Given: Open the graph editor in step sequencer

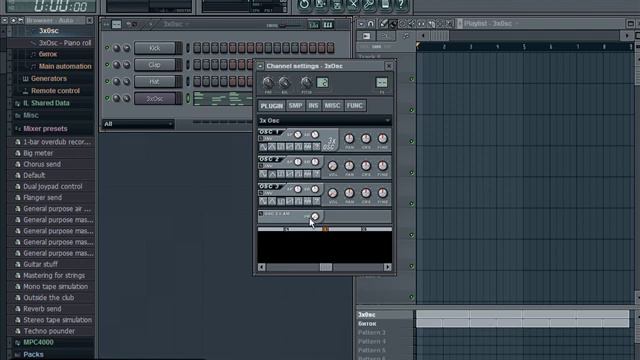Looking at the screenshot, I should point(313,25).
